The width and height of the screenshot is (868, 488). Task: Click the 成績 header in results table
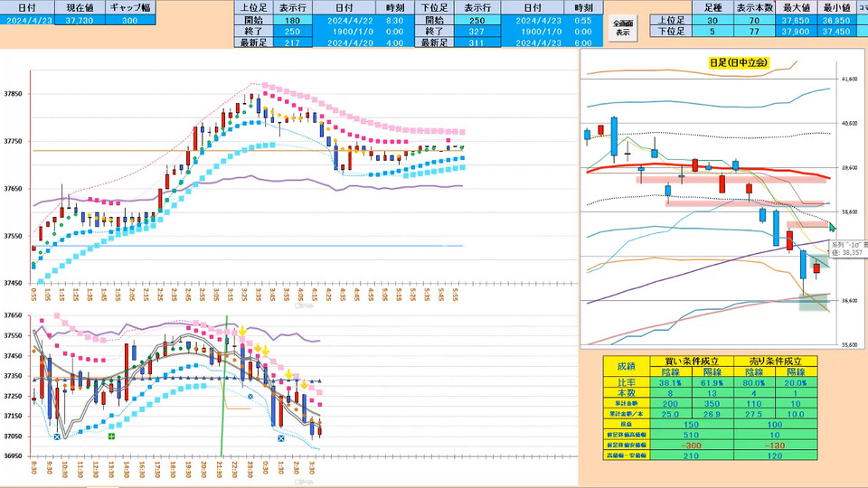coord(626,366)
